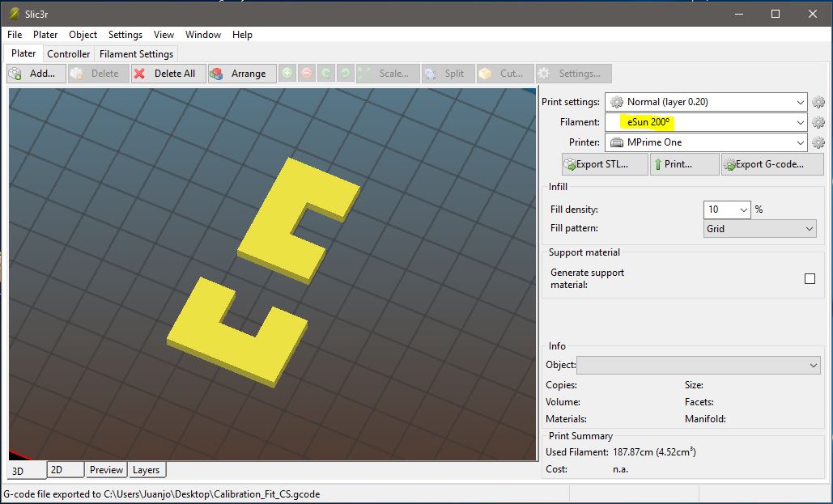Viewport: 833px width, 504px height.
Task: Open the Help menu
Action: click(242, 35)
